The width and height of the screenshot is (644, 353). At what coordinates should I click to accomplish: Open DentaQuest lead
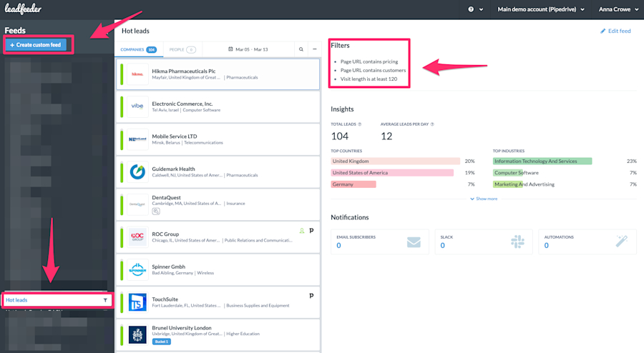[218, 204]
